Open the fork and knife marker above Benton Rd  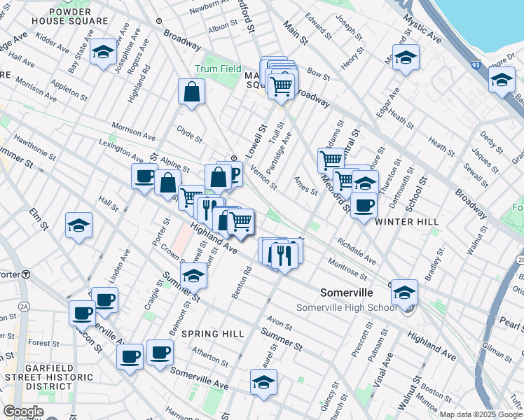[284, 254]
